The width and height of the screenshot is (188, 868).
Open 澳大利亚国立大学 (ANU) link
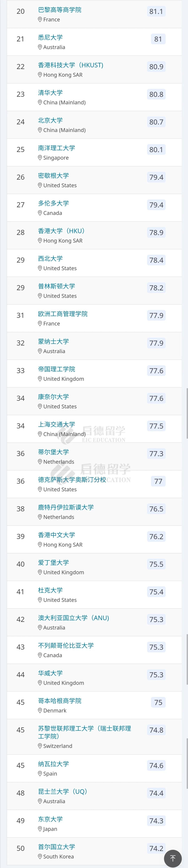click(74, 618)
